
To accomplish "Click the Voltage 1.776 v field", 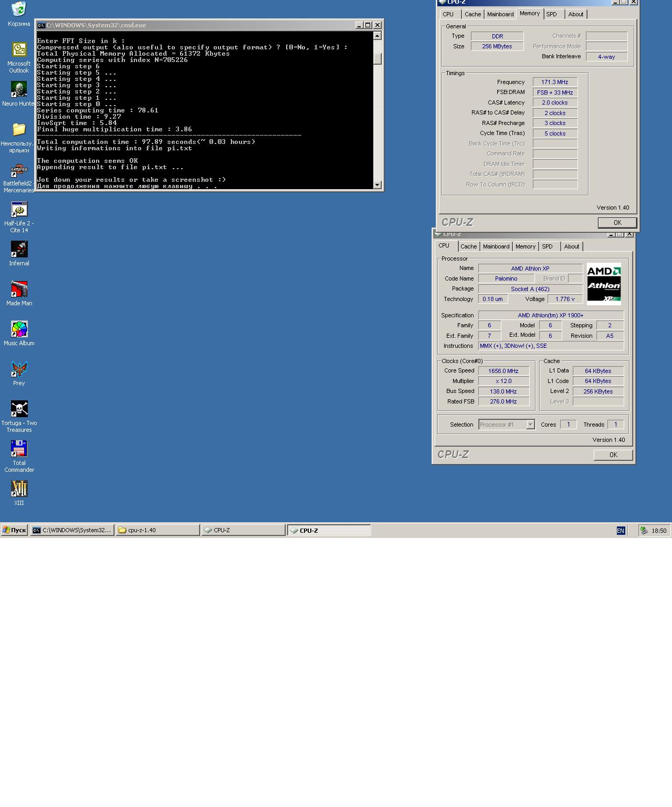I will click(565, 299).
